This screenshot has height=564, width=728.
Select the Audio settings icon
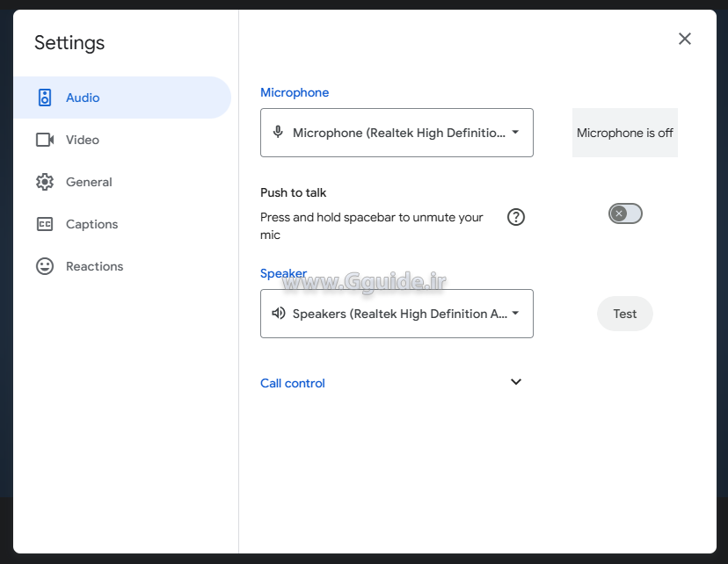click(x=44, y=98)
